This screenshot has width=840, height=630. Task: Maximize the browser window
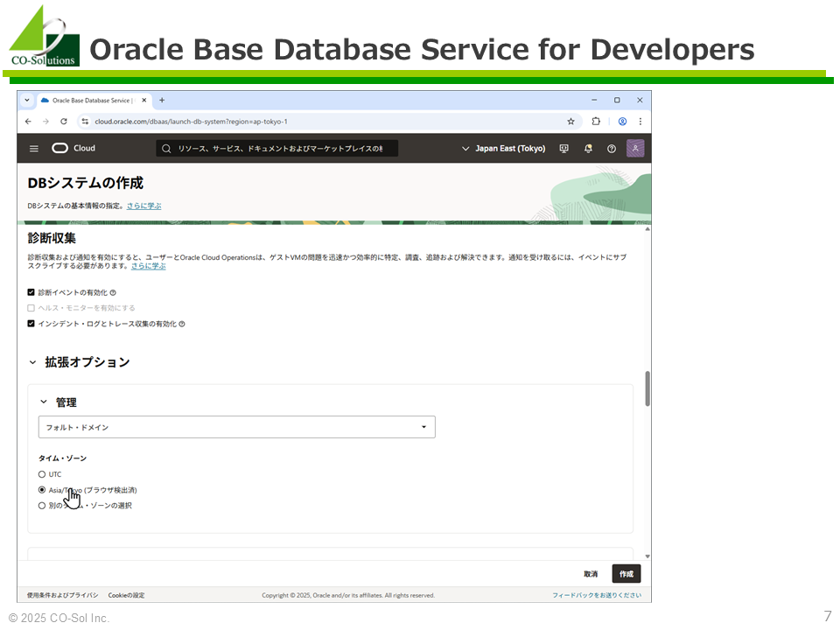tap(617, 100)
